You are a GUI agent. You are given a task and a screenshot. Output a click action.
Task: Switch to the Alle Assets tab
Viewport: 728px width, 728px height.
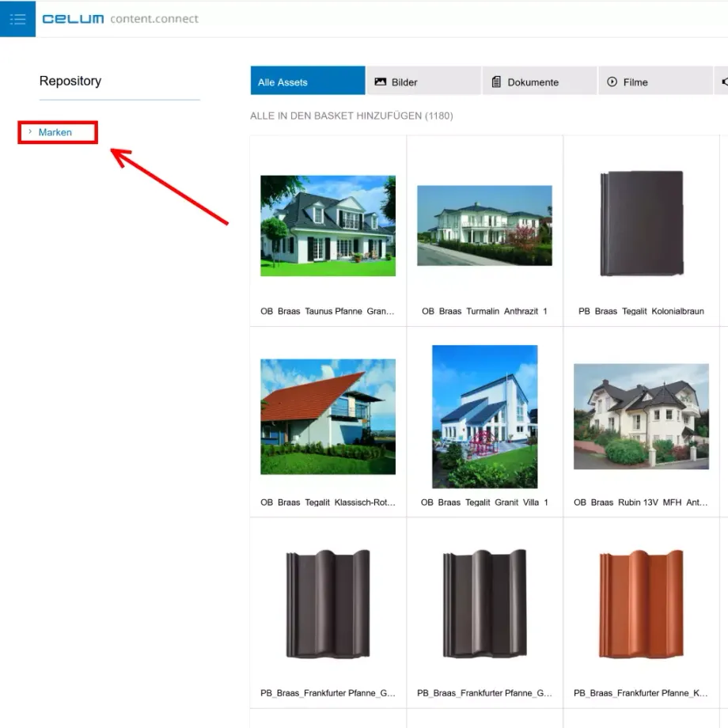pyautogui.click(x=308, y=81)
